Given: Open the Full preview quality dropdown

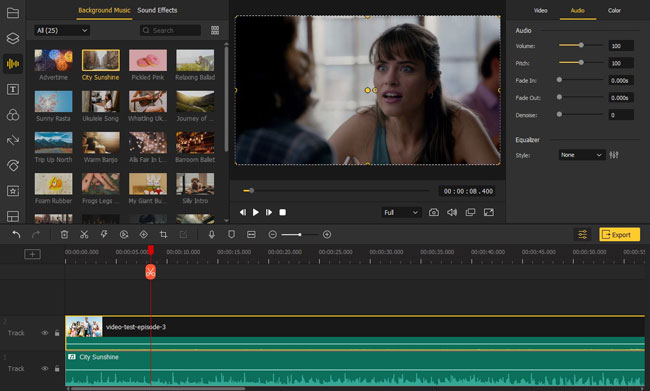Looking at the screenshot, I should click(x=401, y=212).
